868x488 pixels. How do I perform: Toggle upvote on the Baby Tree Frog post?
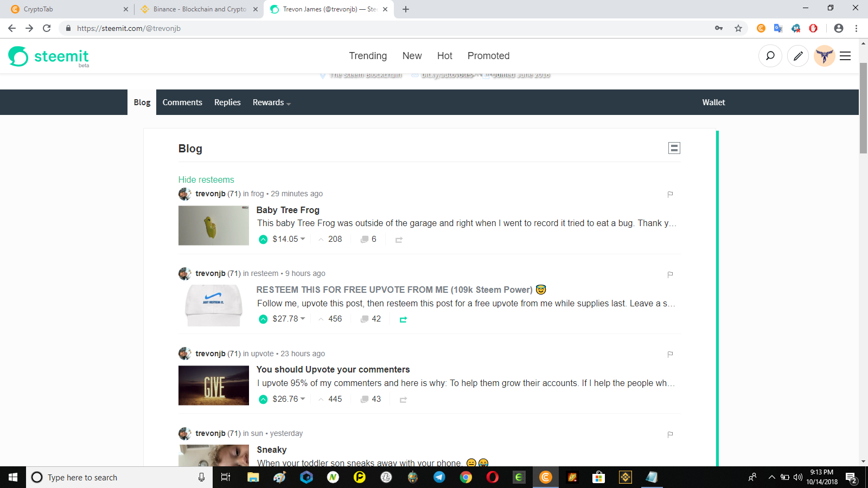click(x=263, y=239)
